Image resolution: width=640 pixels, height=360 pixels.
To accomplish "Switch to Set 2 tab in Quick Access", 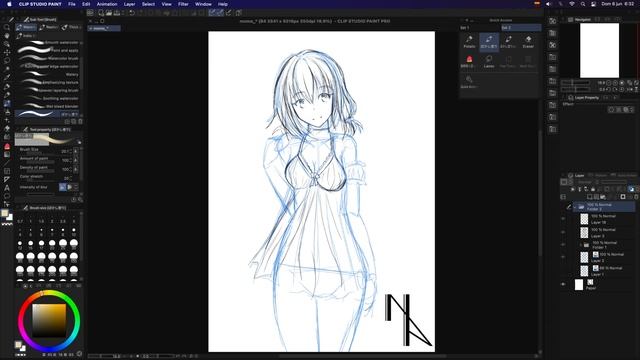I will [521, 28].
